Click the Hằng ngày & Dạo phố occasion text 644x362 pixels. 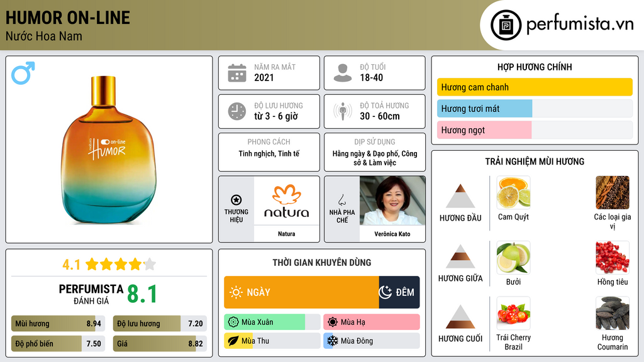pyautogui.click(x=375, y=158)
